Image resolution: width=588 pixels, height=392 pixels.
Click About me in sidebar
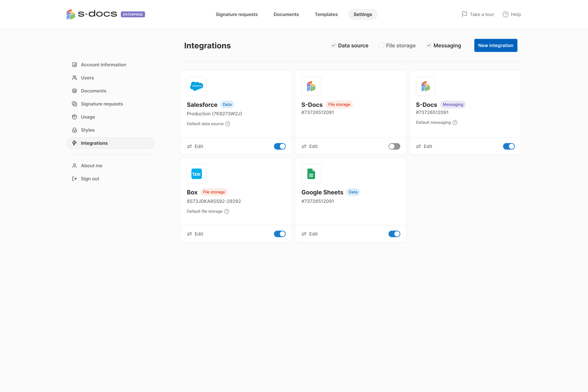110,166
